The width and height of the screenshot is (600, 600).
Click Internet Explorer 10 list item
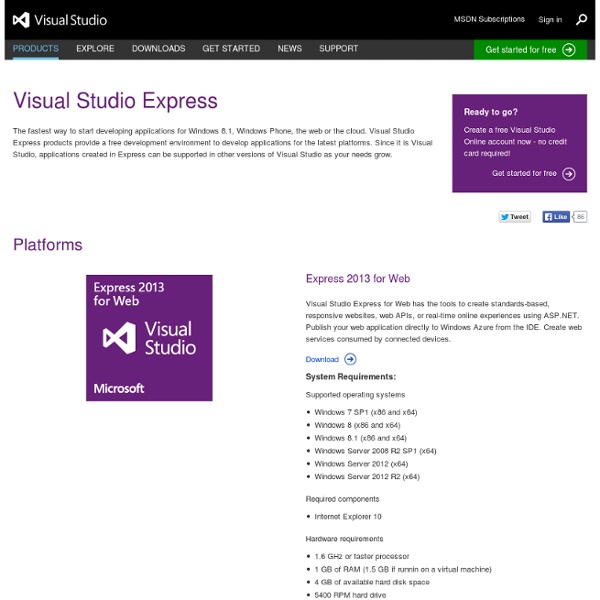(x=348, y=517)
